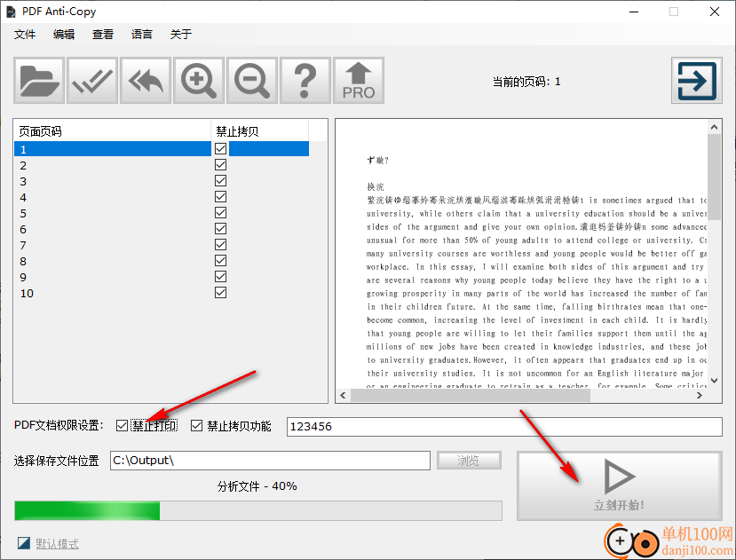This screenshot has height=560, width=736.
Task: Click the 分析文件 progress bar
Action: tap(258, 510)
